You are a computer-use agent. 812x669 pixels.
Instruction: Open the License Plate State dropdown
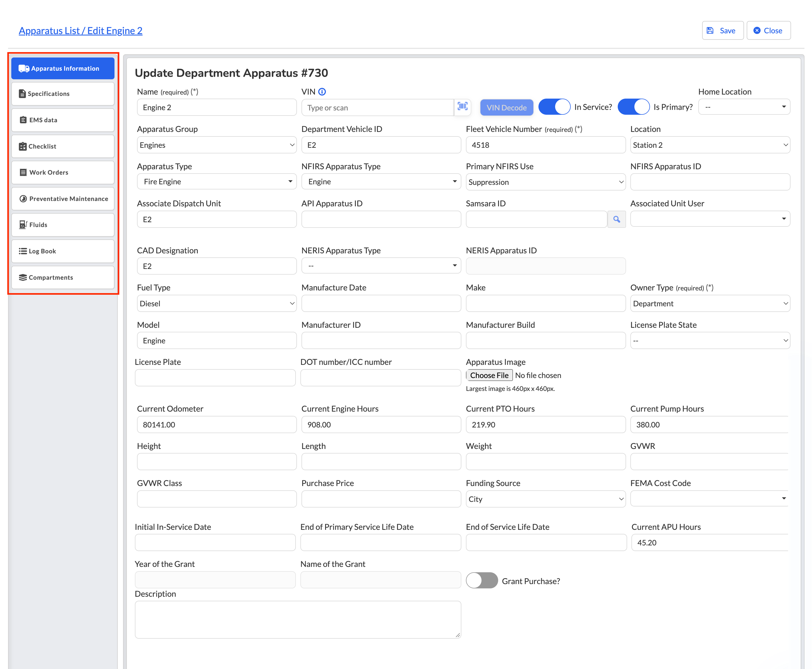pos(710,341)
